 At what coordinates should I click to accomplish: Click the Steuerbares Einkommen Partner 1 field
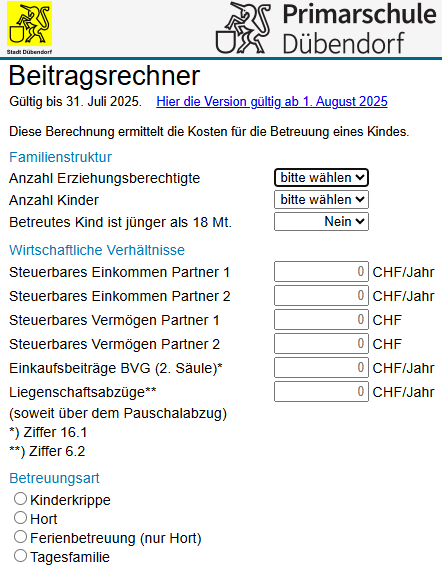(x=321, y=272)
